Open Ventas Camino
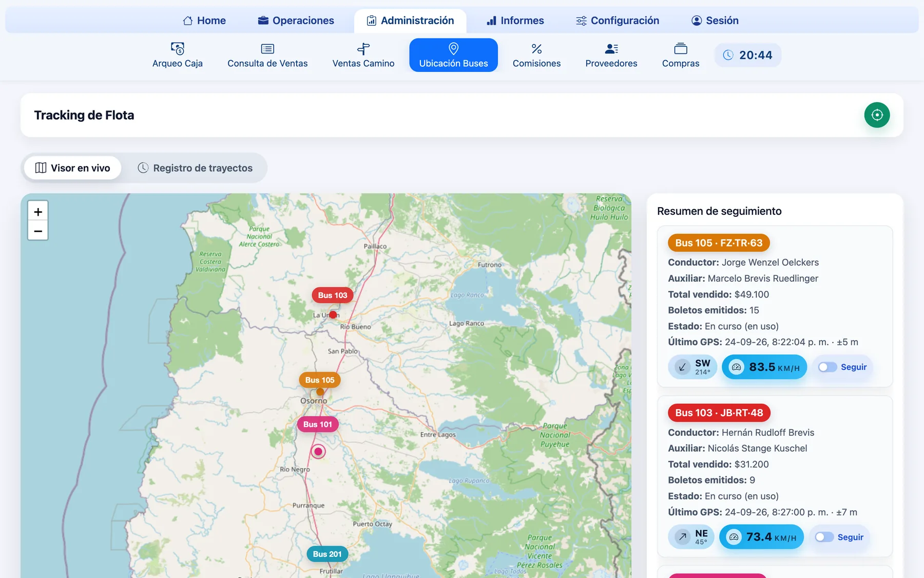 363,55
